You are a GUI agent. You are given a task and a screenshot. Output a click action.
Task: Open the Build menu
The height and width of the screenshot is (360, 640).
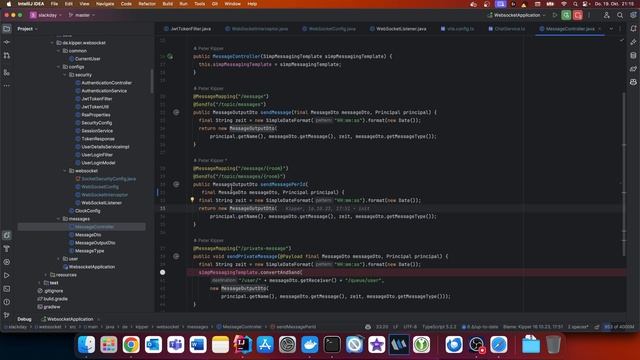click(167, 4)
